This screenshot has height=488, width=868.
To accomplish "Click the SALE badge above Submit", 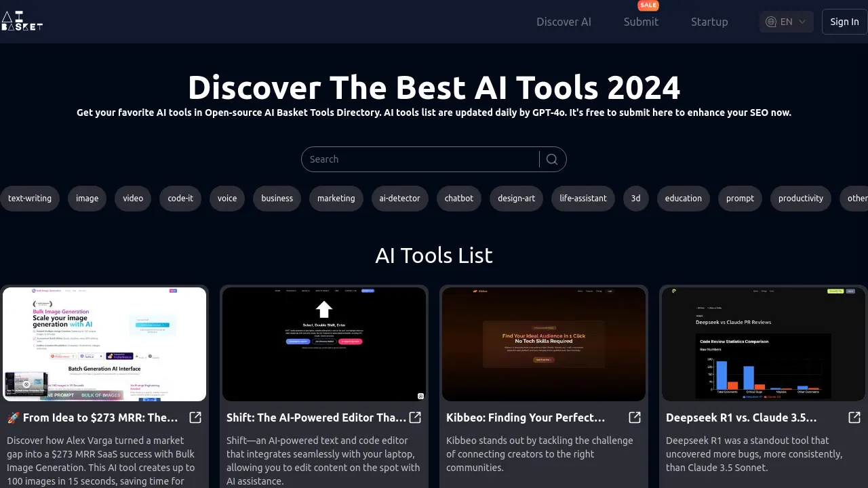I will [648, 5].
